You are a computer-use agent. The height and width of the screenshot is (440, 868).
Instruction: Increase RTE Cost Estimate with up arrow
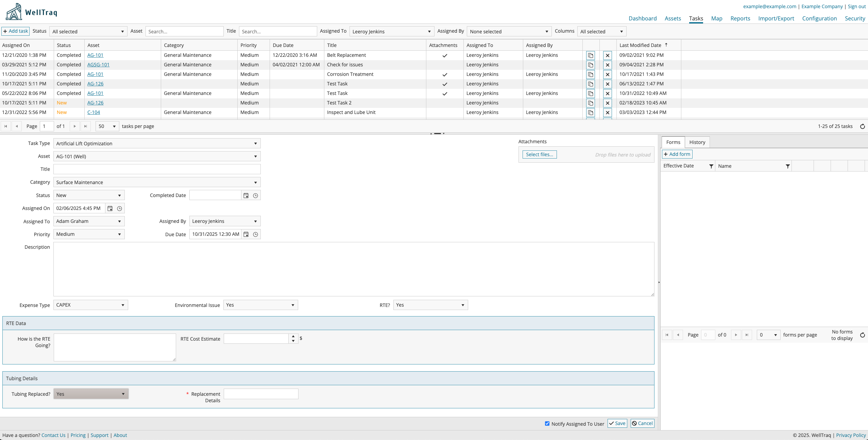pyautogui.click(x=293, y=337)
